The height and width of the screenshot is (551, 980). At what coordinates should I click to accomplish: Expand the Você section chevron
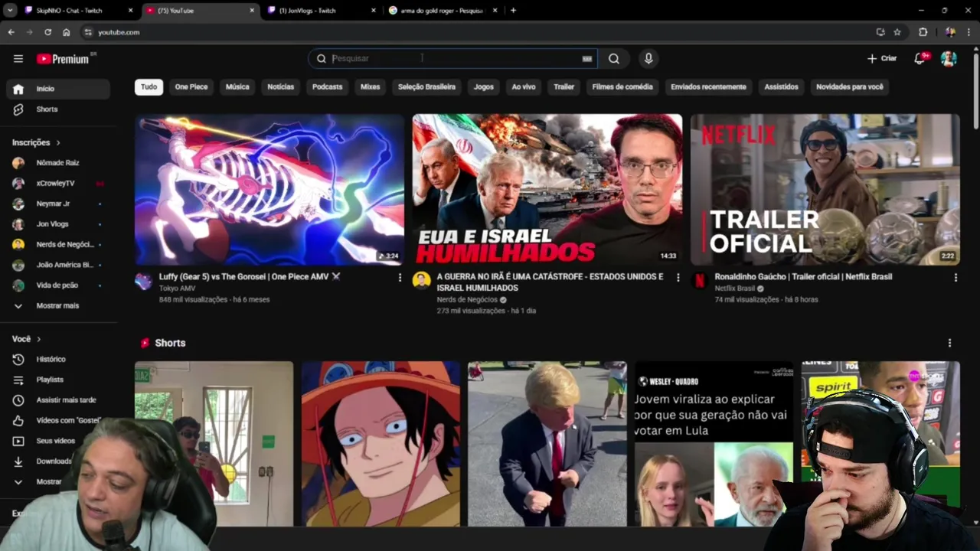point(38,339)
